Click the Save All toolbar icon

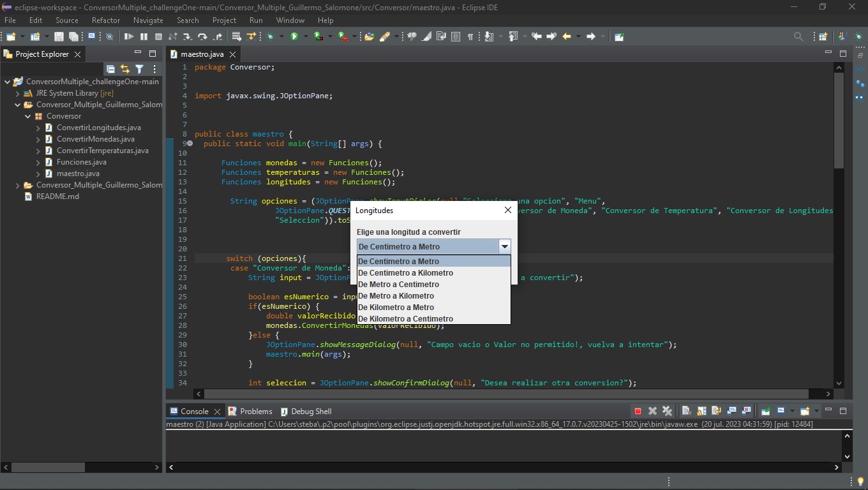coord(74,36)
